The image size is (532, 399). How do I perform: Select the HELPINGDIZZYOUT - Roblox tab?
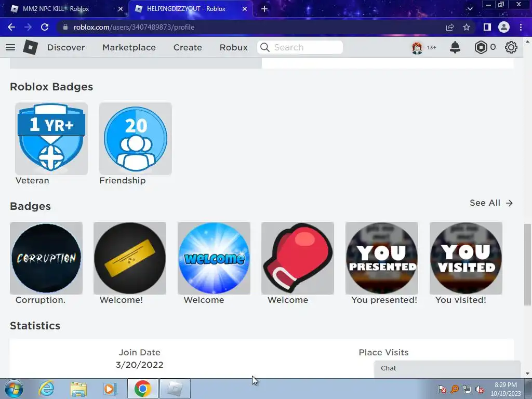tap(191, 9)
